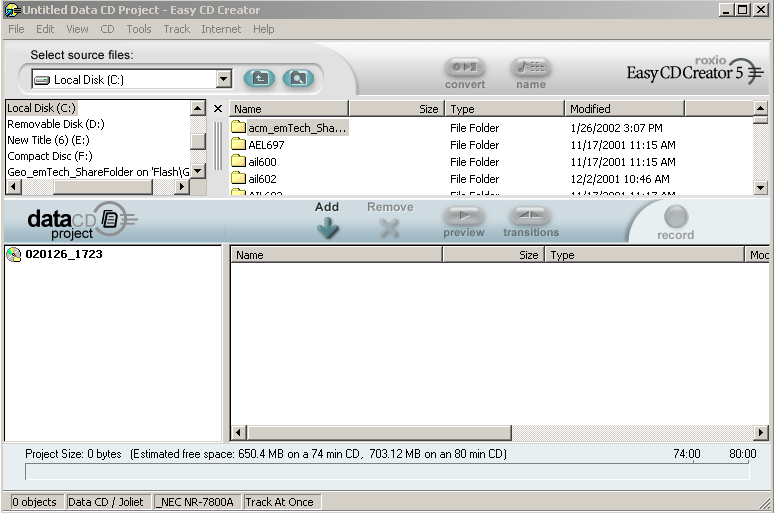Image resolution: width=774 pixels, height=513 pixels.
Task: Click drive tree scroll left arrow
Action: click(x=13, y=187)
